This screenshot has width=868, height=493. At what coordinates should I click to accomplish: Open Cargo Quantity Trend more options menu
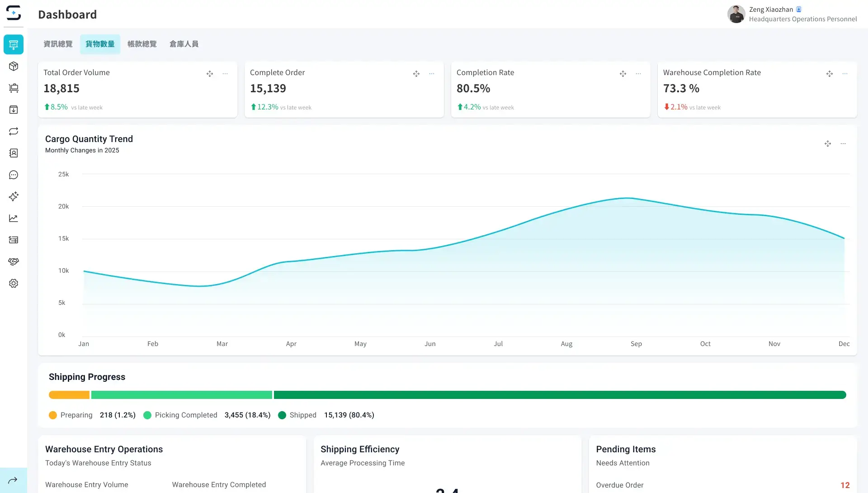[x=843, y=144]
